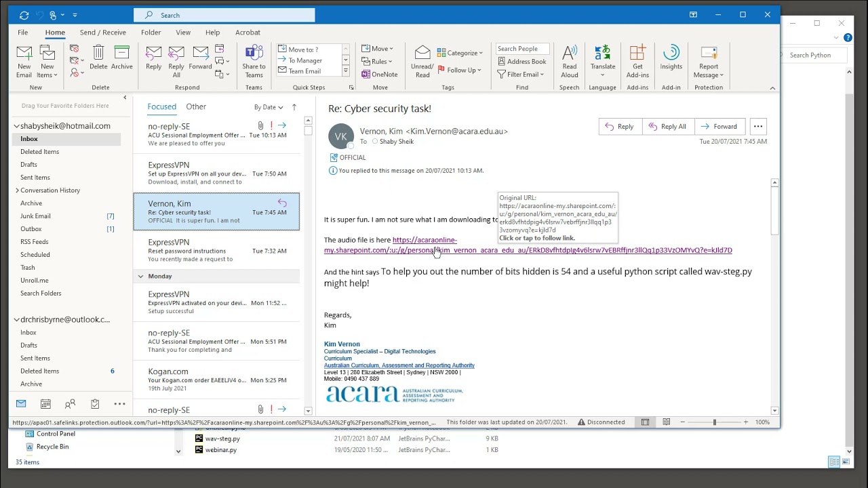This screenshot has height=488, width=868.
Task: Open the Address Book
Action: click(x=521, y=62)
